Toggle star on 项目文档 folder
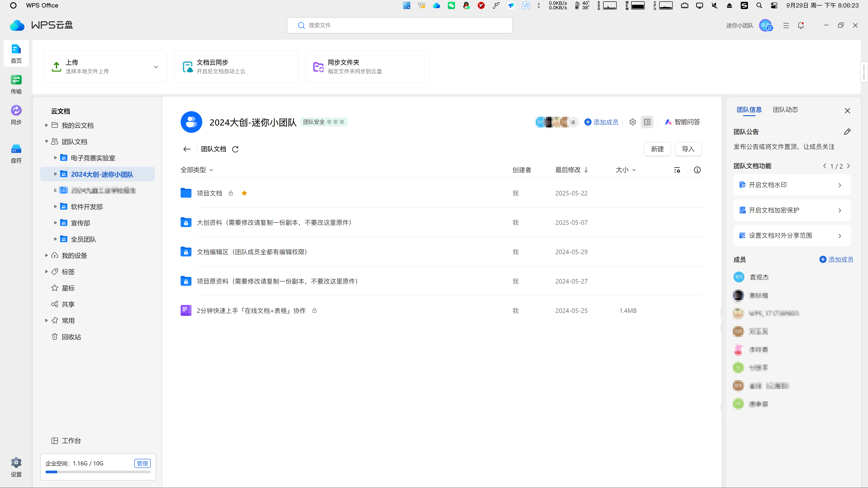Image resolution: width=868 pixels, height=488 pixels. point(244,193)
